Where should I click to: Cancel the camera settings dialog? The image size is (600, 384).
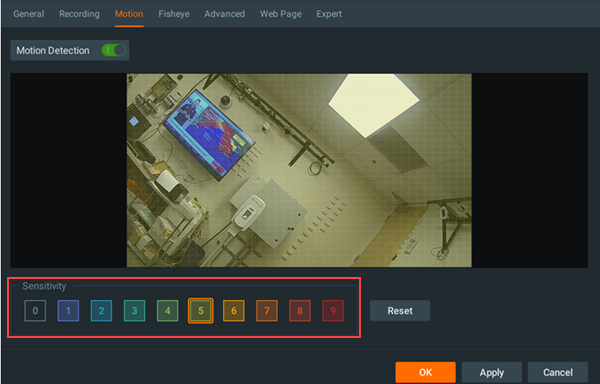point(558,372)
